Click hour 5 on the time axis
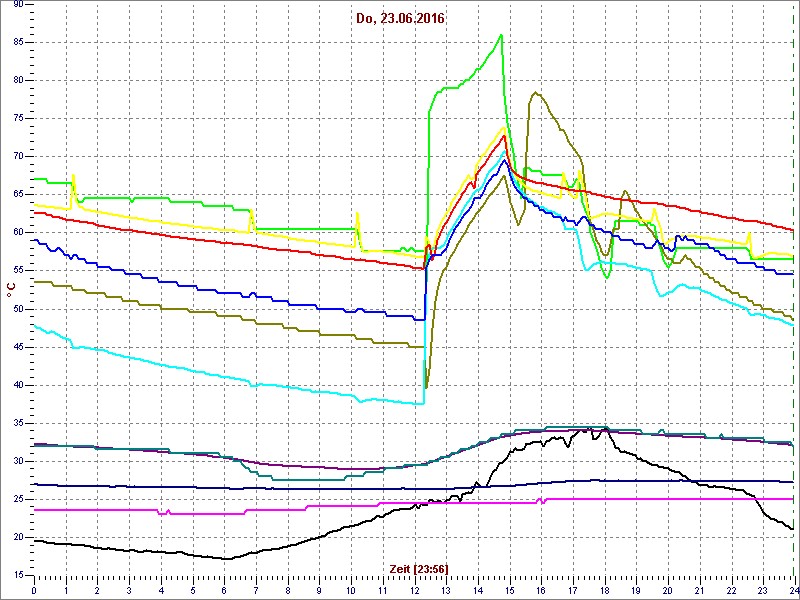 coord(192,589)
